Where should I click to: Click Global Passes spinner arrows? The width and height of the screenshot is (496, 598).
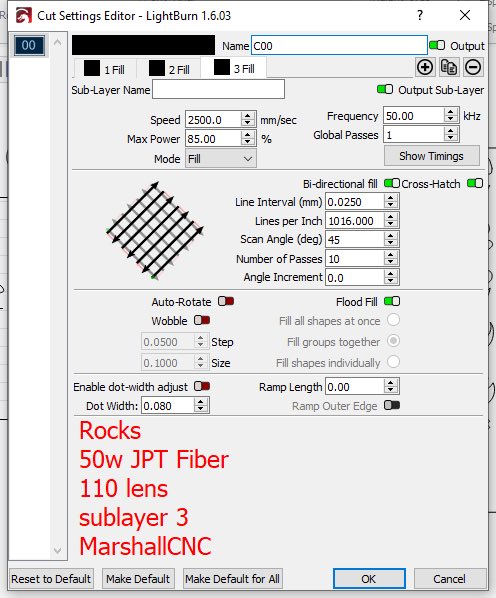[x=451, y=134]
